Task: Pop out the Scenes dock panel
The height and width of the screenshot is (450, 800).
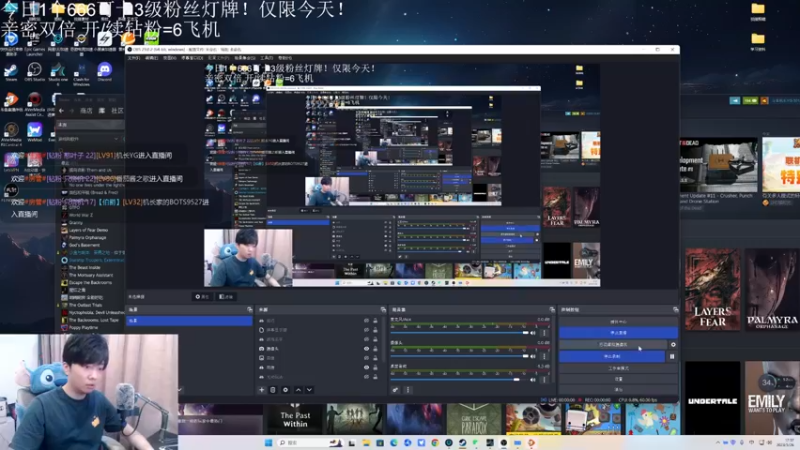Action: [x=249, y=310]
